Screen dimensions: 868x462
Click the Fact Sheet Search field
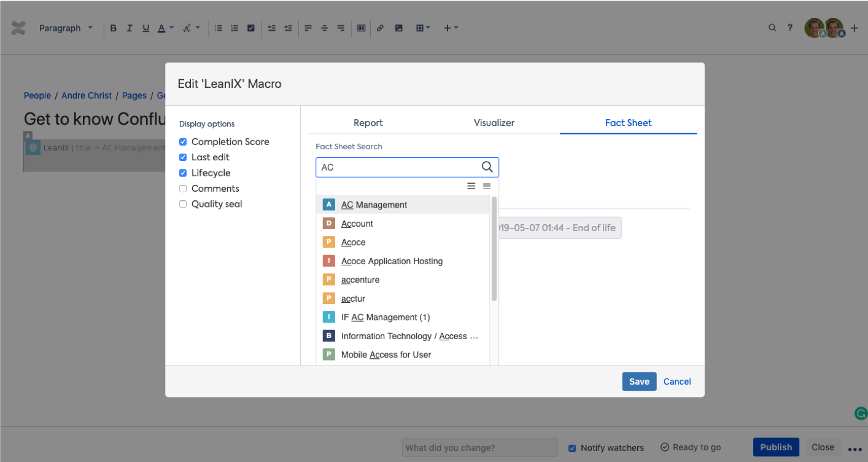coord(407,167)
